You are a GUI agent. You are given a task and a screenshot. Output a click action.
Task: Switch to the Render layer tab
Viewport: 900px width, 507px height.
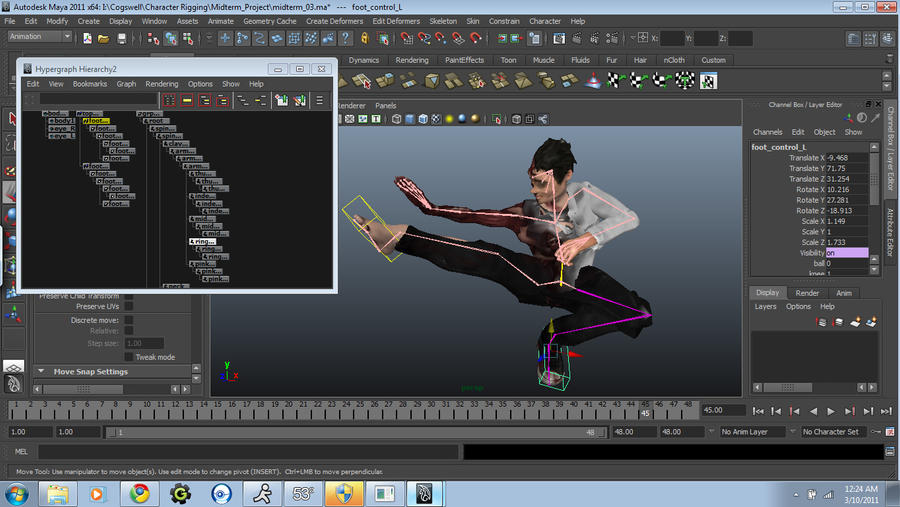[807, 293]
